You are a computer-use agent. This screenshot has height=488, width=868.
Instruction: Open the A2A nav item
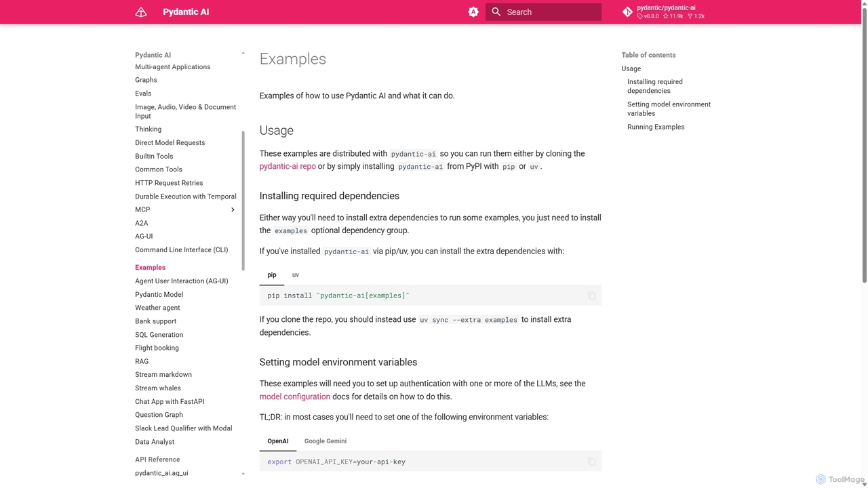(141, 223)
